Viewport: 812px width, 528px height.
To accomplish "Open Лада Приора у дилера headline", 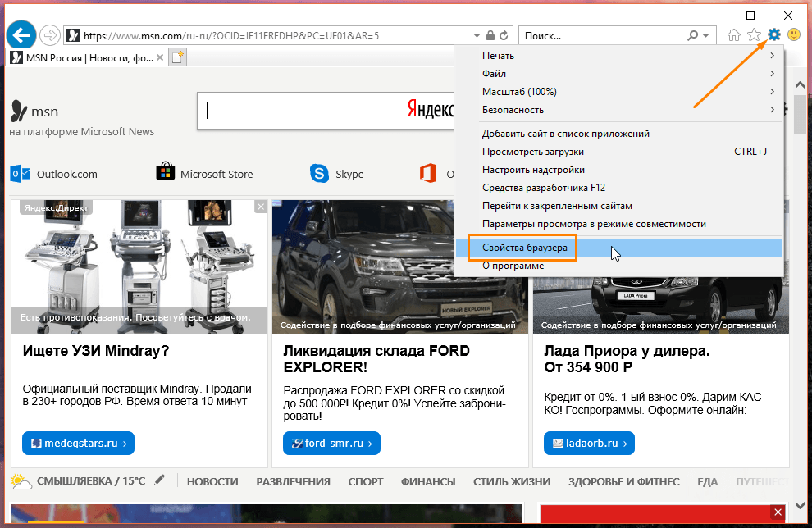I will point(627,359).
